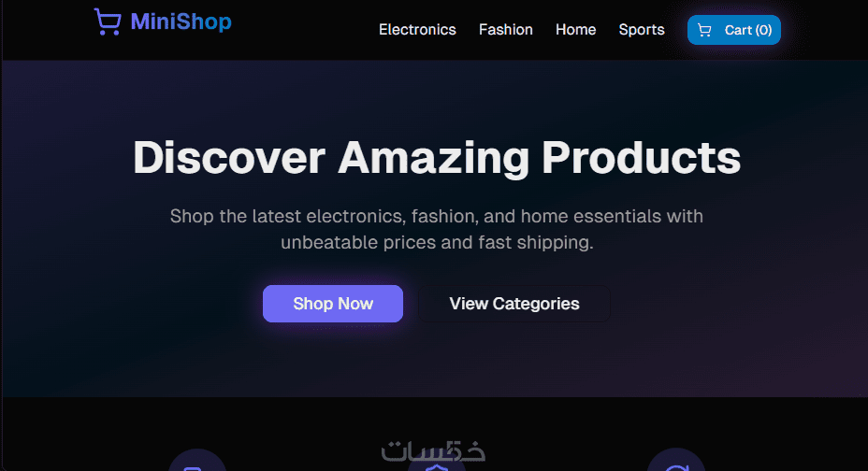The height and width of the screenshot is (471, 868).
Task: Open the Sports category
Action: [x=642, y=30]
